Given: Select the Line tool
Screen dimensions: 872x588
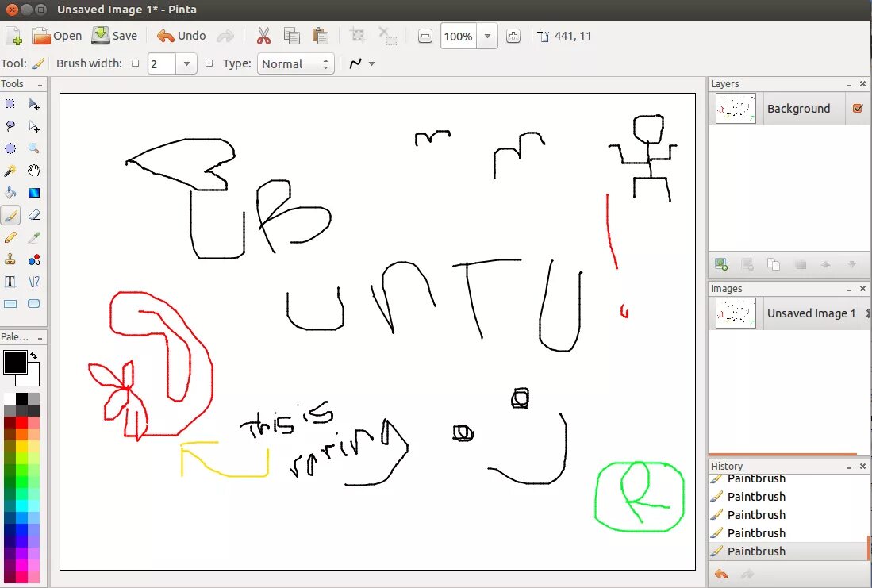Looking at the screenshot, I should [x=34, y=282].
